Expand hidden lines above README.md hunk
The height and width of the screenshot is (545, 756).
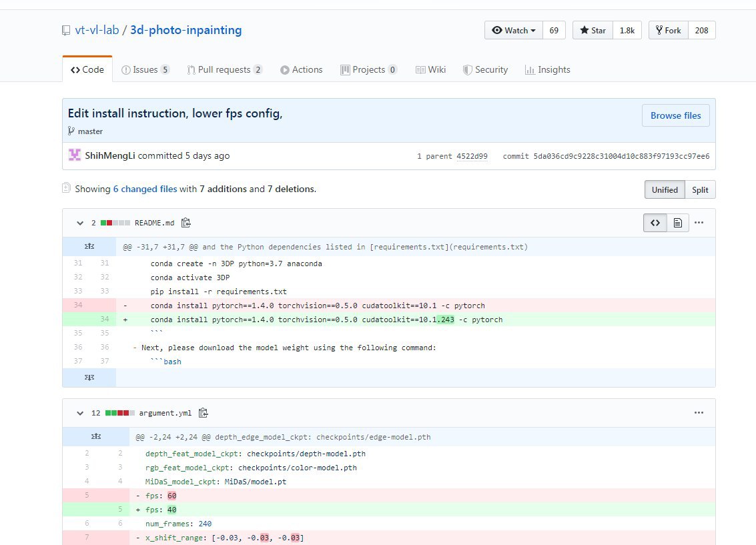click(89, 246)
